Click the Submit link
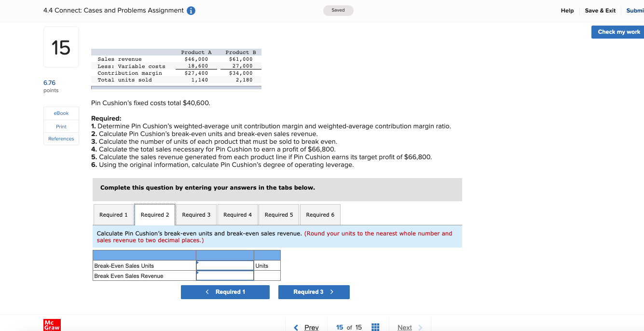The image size is (644, 331). coord(635,10)
